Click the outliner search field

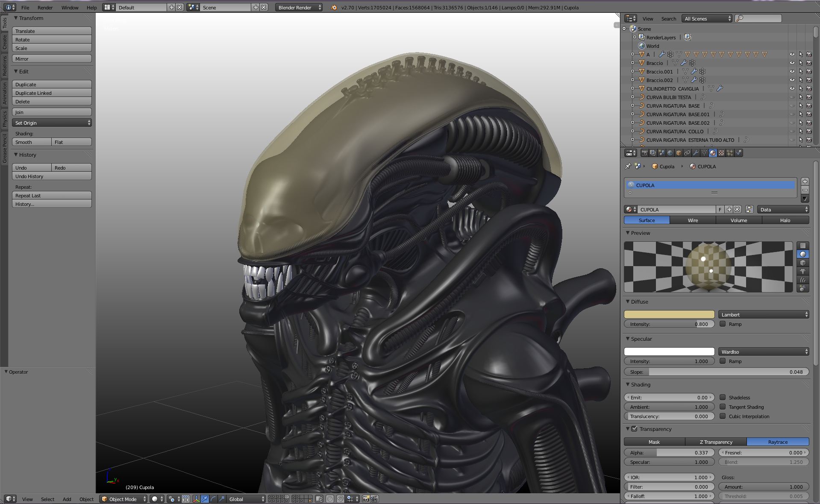758,18
